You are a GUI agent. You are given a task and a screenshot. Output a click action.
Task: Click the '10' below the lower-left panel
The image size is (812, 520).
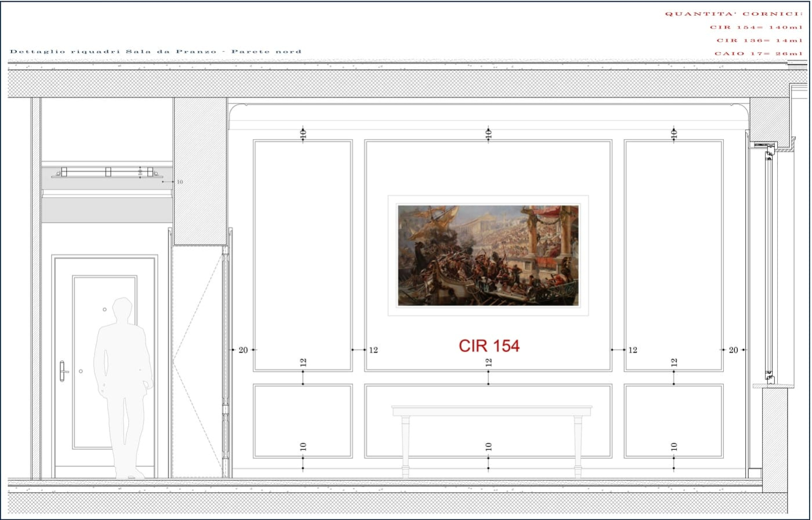pos(303,447)
